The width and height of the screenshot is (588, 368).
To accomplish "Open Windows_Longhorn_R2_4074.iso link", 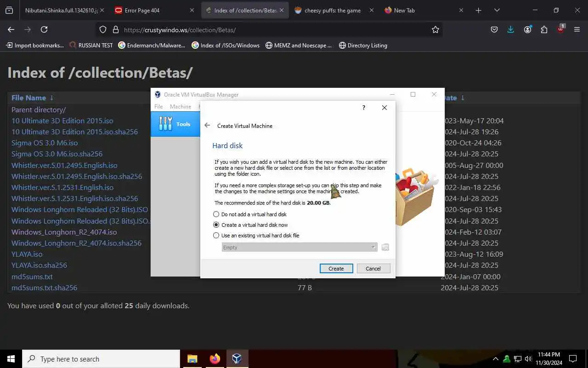I will point(64,232).
